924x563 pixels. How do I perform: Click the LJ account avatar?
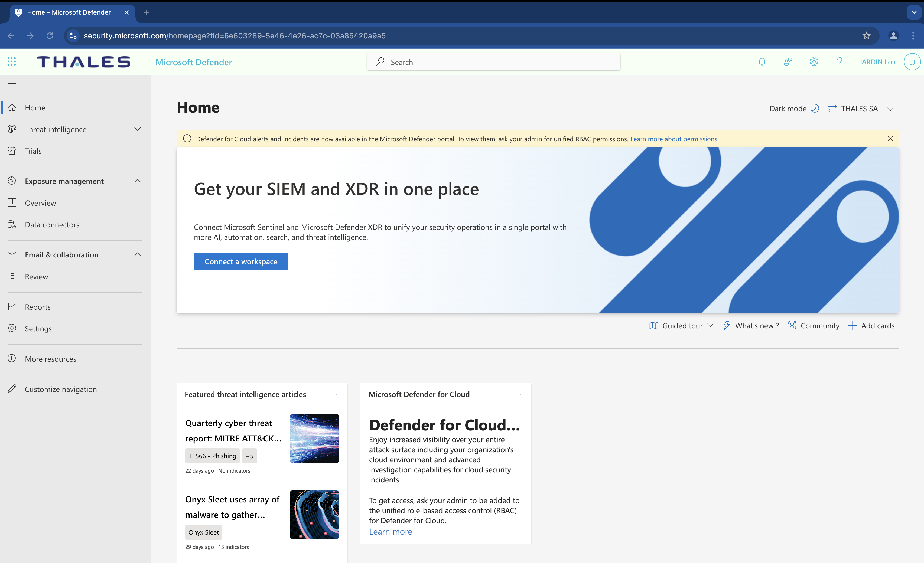pos(912,62)
